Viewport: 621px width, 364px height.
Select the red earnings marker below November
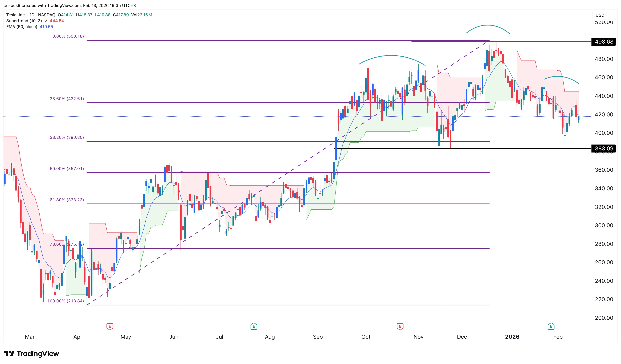[400, 326]
